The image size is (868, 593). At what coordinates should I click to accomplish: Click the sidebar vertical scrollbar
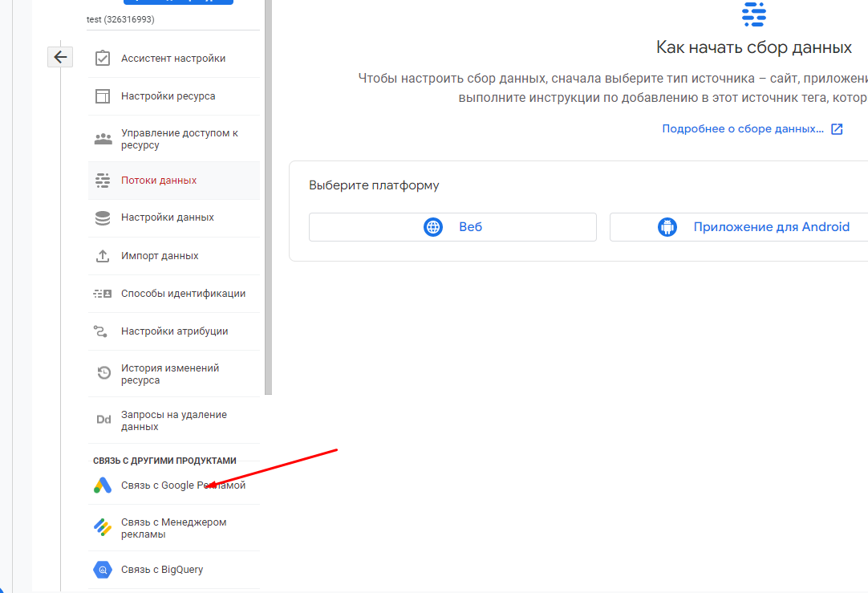coord(269,201)
